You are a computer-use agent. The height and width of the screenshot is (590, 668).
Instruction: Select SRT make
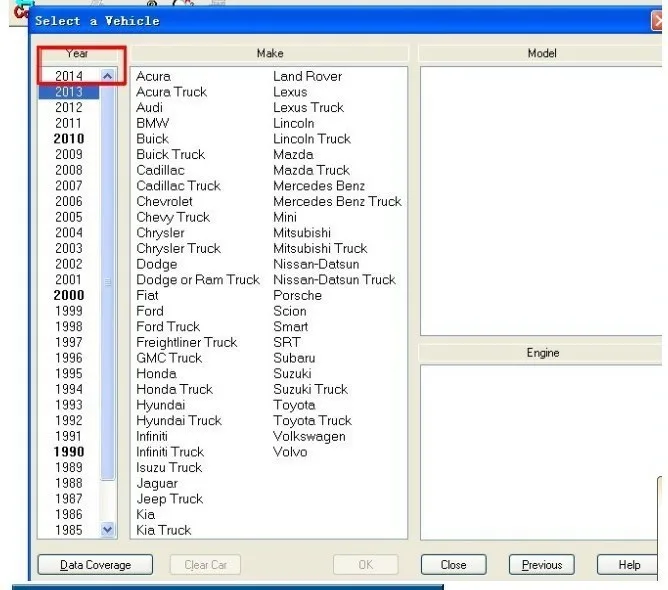[287, 342]
